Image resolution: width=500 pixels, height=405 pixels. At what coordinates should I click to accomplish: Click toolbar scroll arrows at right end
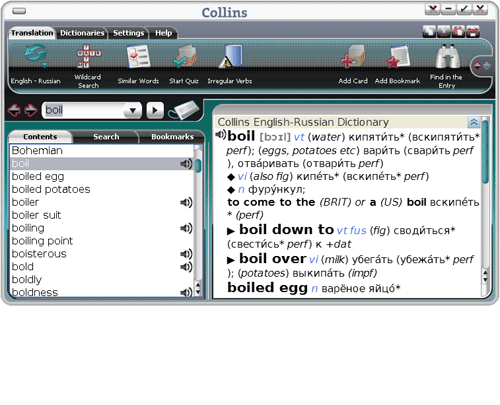(482, 66)
